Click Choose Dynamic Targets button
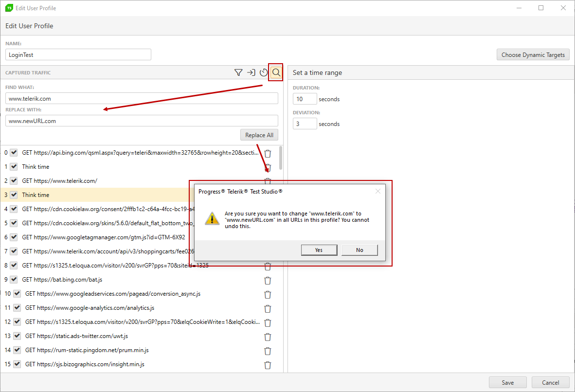Viewport: 575px width, 392px height. pos(533,54)
